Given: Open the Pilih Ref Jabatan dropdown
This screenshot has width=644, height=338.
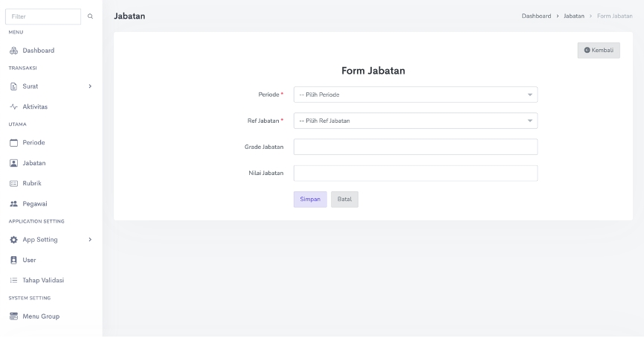Looking at the screenshot, I should 415,121.
